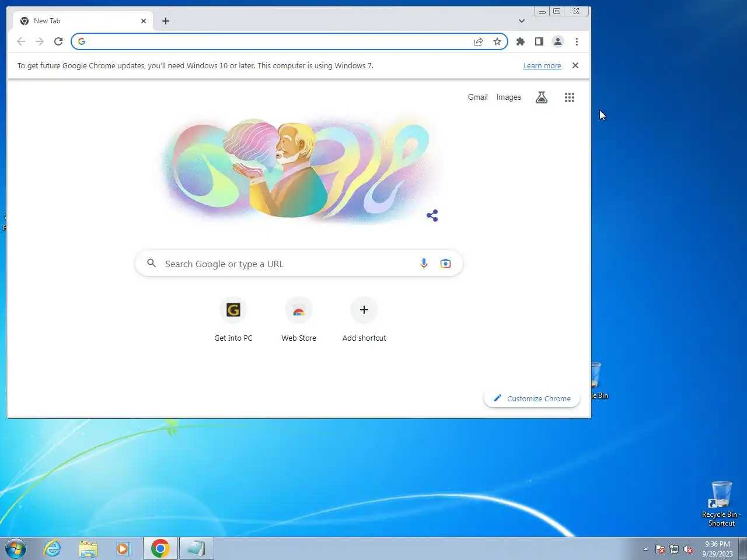The image size is (747, 560).
Task: Click Customize Chrome button
Action: pyautogui.click(x=532, y=398)
